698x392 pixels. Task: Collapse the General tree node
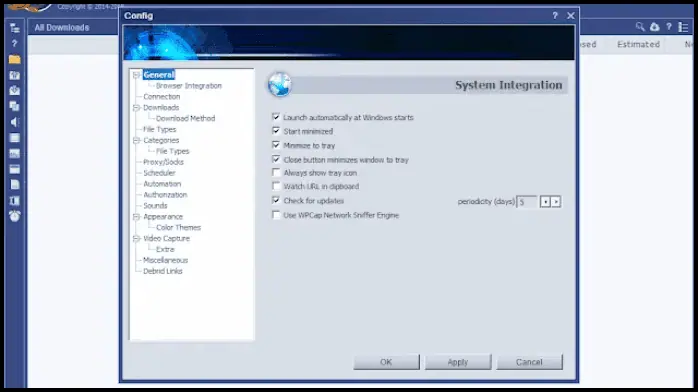(x=137, y=75)
